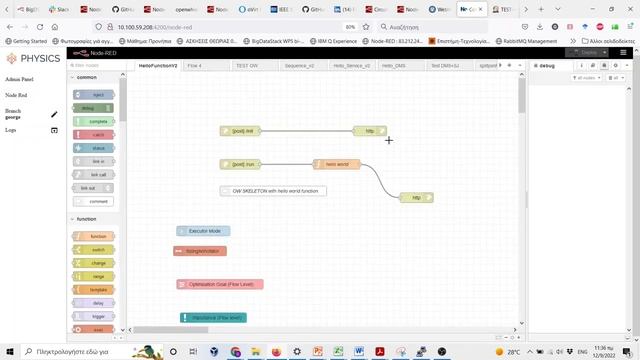The height and width of the screenshot is (360, 640).
Task: Open the debug bug sidebar icon
Action: pyautogui.click(x=604, y=65)
